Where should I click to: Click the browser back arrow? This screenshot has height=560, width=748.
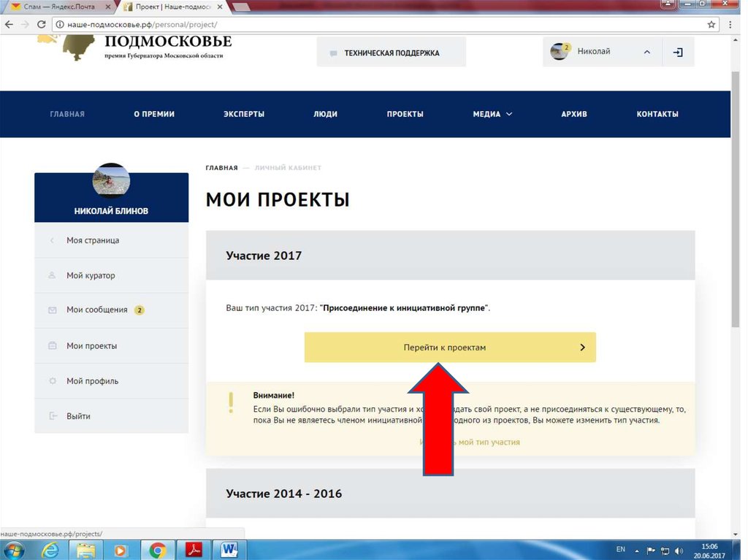(9, 24)
